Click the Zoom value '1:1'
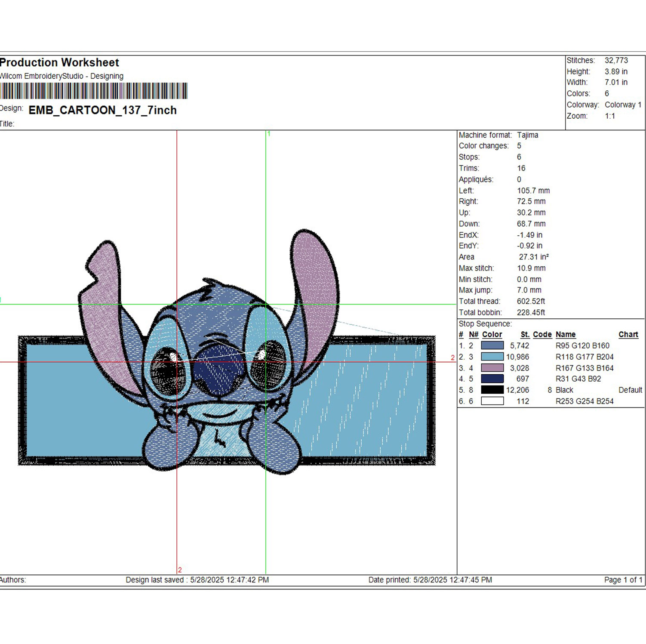Screen dimensions: 646x644 tap(610, 116)
